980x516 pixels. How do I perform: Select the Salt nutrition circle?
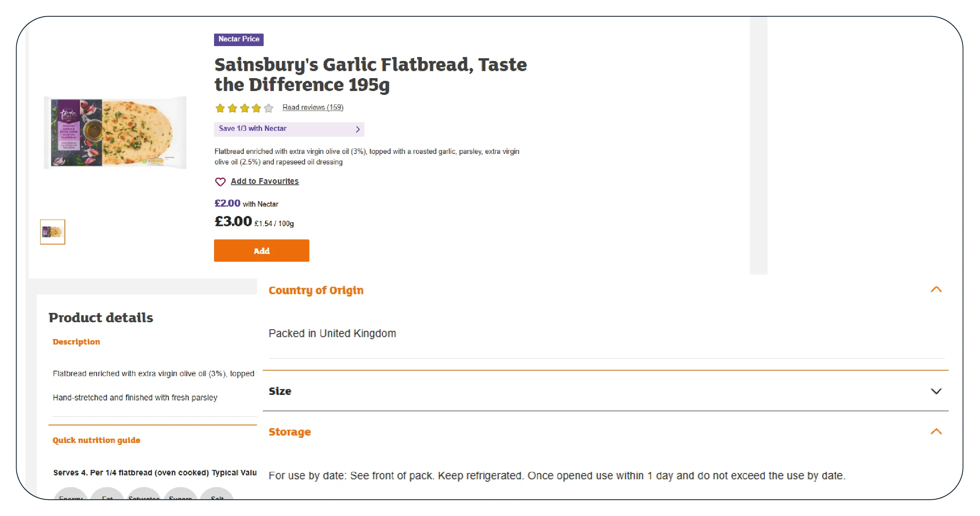point(217,495)
